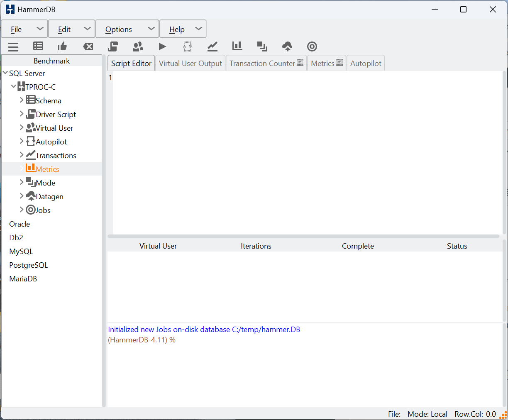The height and width of the screenshot is (420, 508).
Task: Click 'Mode: Local' in status bar
Action: click(427, 414)
